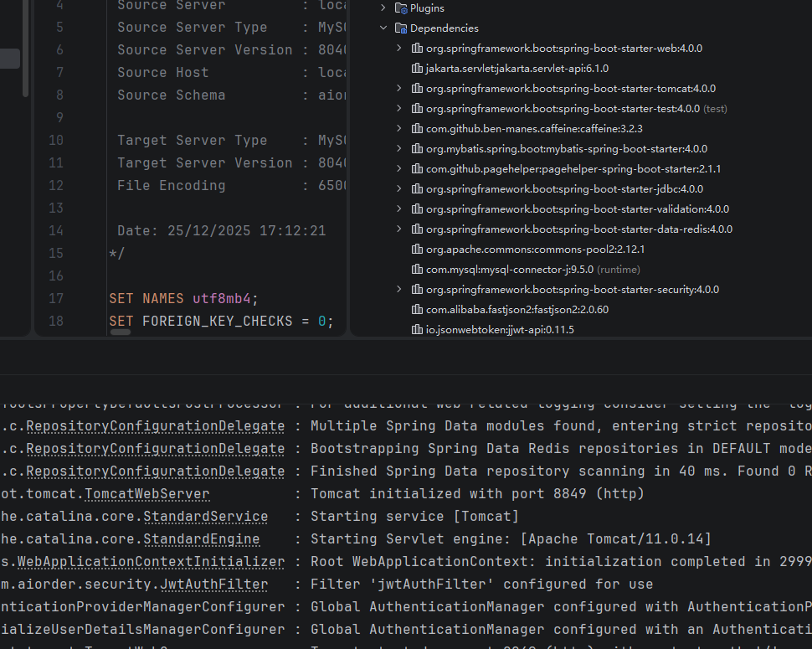Viewport: 812px width, 649px height.
Task: Expand spring-boot-starter-security:4.0.0 chevron
Action: coord(398,290)
